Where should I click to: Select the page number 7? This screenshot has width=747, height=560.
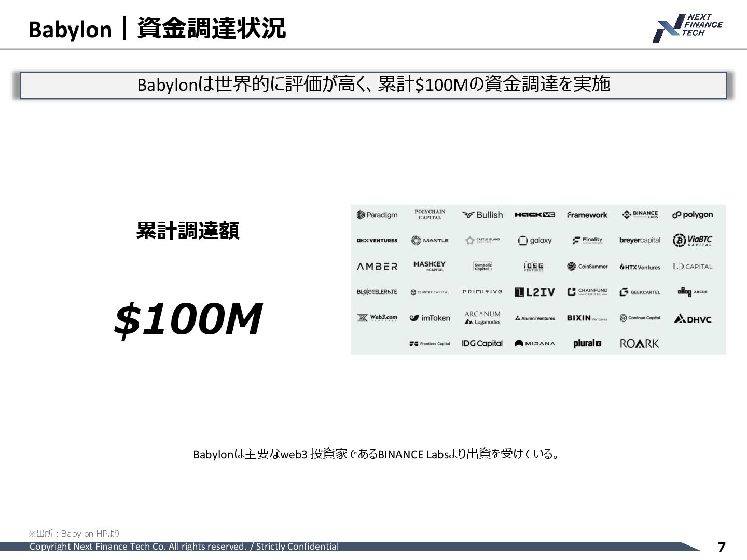[x=722, y=547]
